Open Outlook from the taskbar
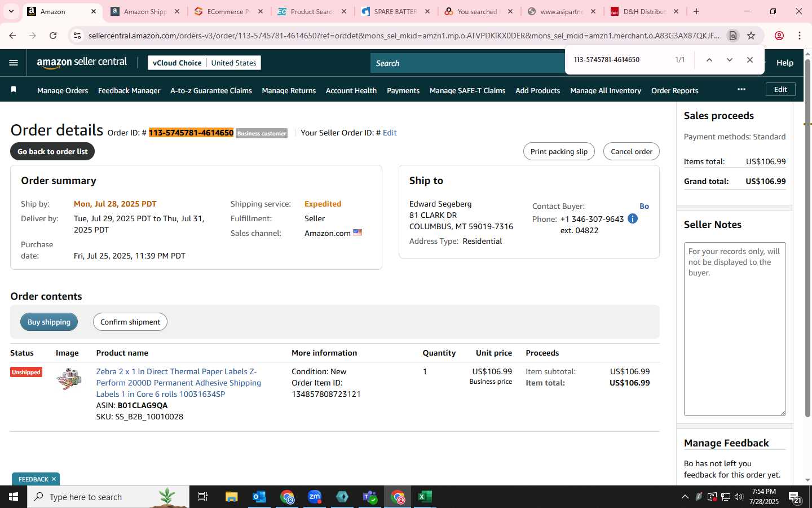The width and height of the screenshot is (812, 508). (259, 497)
